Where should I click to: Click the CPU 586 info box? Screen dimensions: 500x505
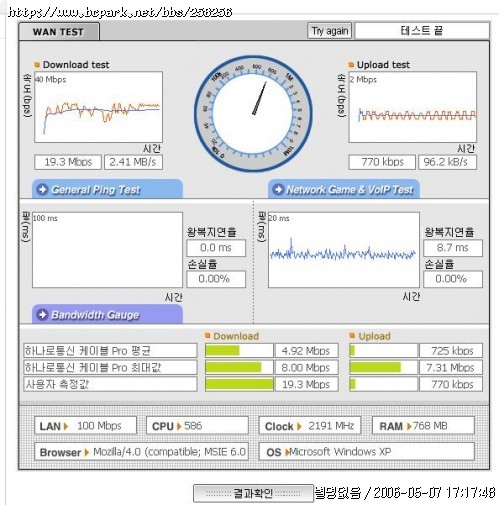click(x=197, y=425)
